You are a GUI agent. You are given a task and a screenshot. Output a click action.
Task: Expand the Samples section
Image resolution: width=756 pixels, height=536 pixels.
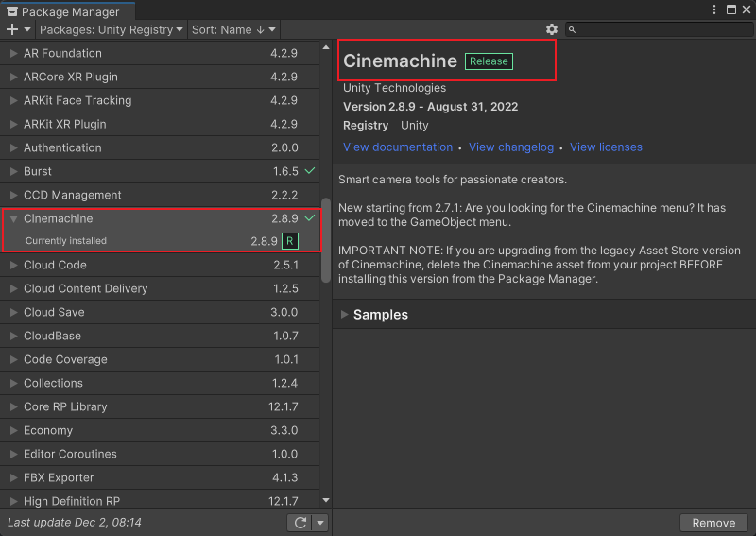click(344, 315)
